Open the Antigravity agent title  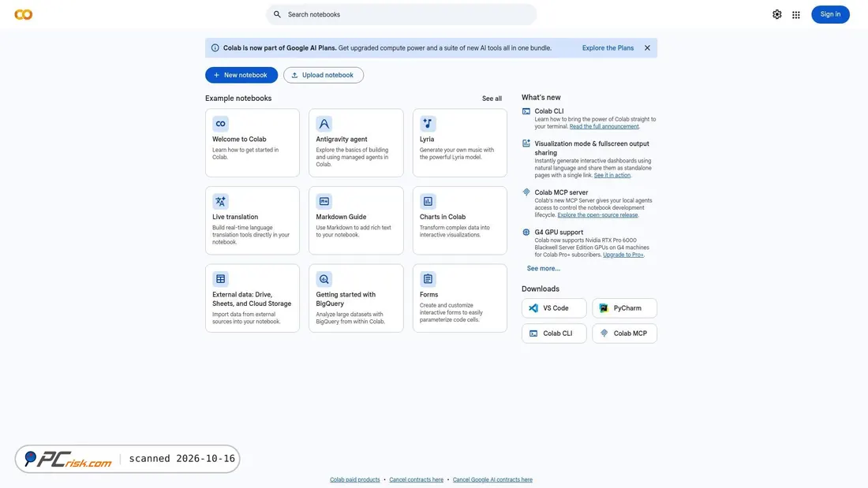(x=342, y=140)
